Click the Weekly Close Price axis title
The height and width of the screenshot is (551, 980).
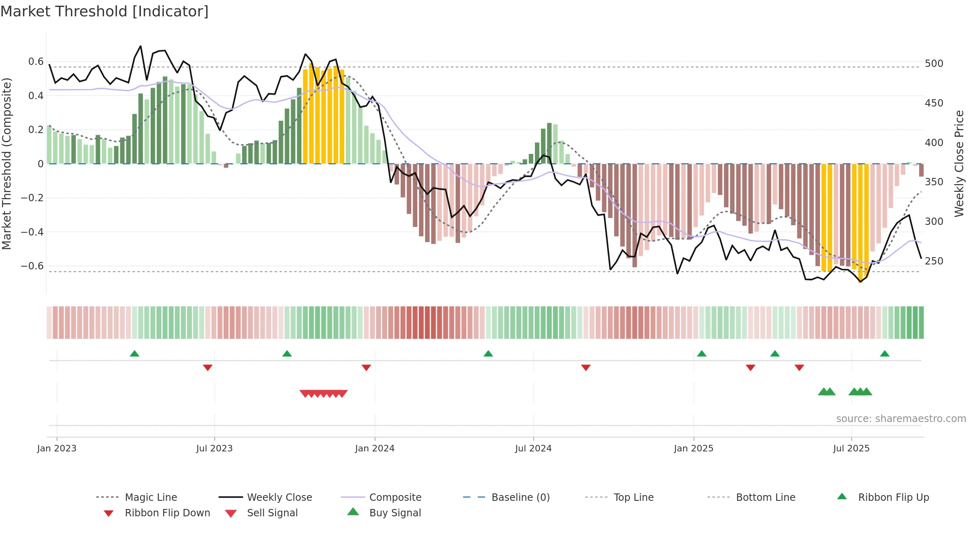pos(959,164)
